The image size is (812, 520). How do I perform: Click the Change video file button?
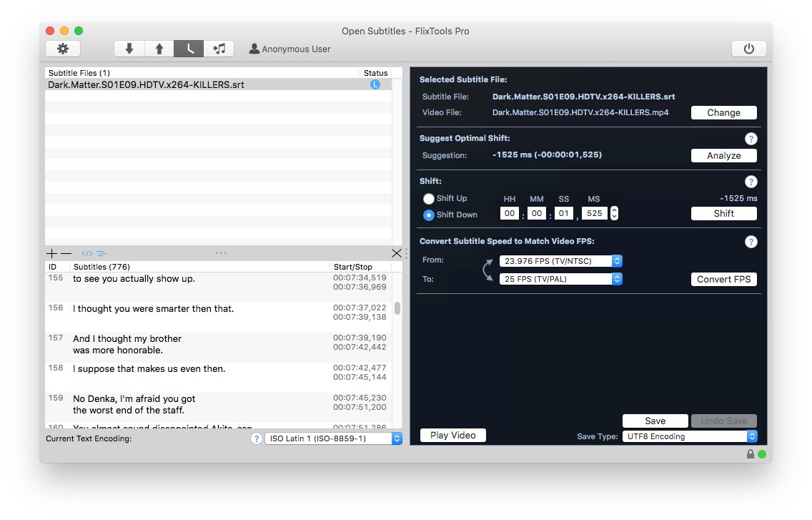(723, 112)
